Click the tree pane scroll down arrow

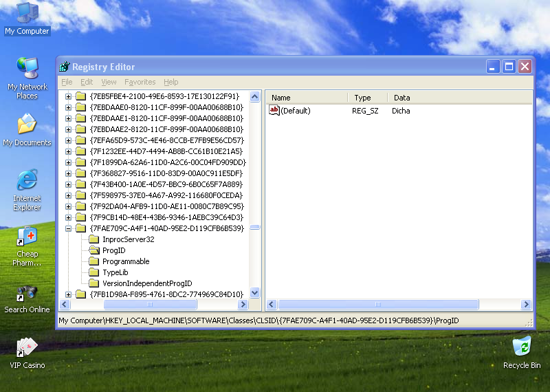click(255, 292)
